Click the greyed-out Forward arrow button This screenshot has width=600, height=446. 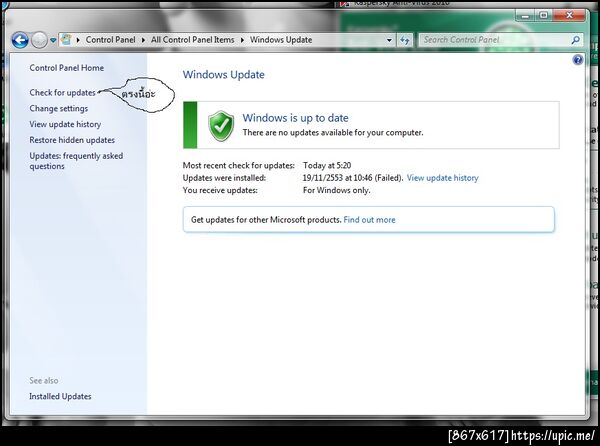[39, 40]
